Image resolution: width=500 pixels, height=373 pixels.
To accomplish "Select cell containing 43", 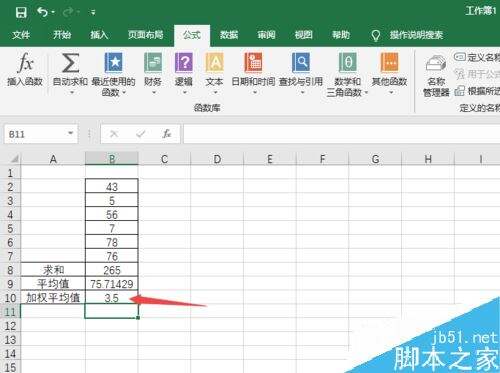I will pos(112,186).
